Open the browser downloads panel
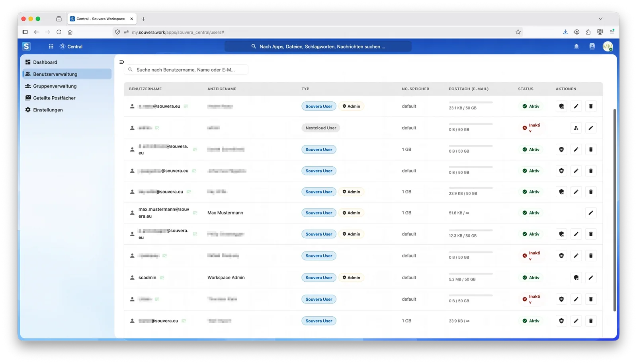 pos(565,32)
